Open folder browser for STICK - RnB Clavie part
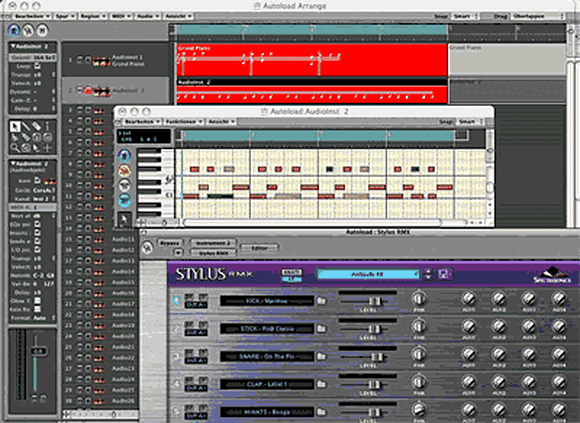 tap(321, 329)
